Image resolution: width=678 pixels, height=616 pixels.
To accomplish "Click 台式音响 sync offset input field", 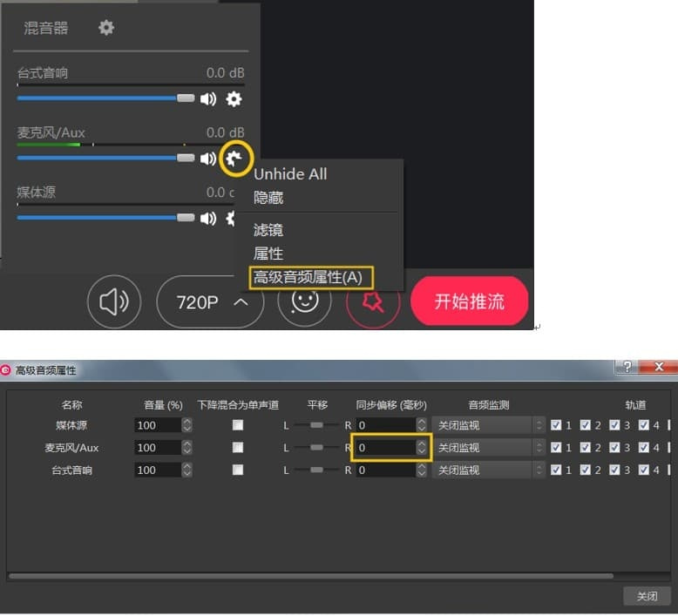I will [386, 470].
